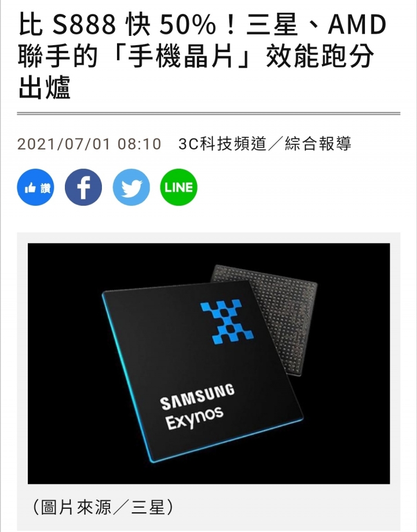This screenshot has width=417, height=532.
Task: Click the word AMD in the headline
Action: point(357,24)
